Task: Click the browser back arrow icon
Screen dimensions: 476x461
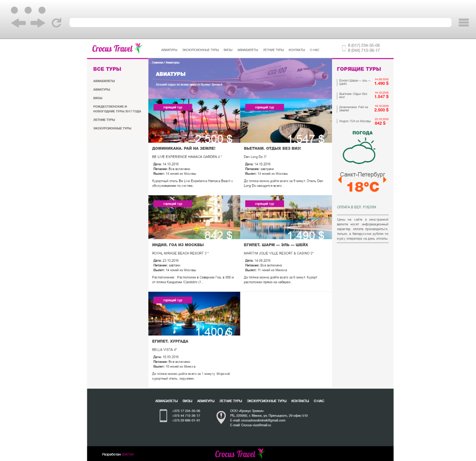Action: [18, 23]
